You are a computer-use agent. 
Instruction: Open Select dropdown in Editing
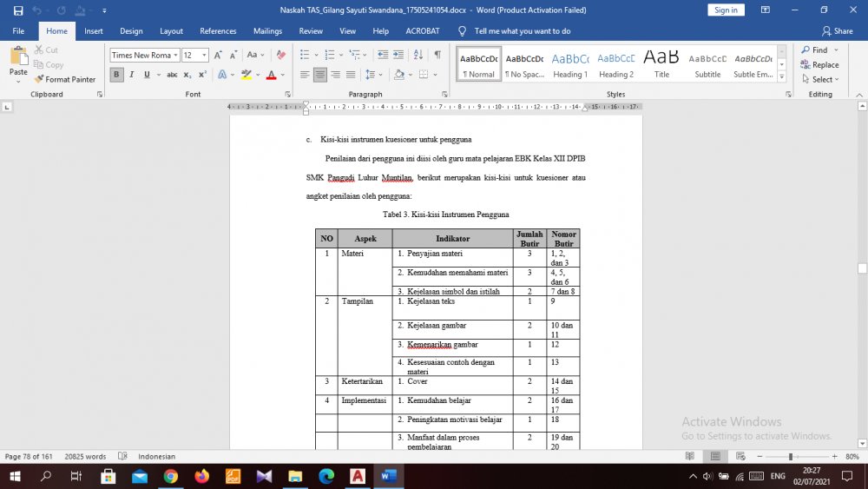(820, 79)
